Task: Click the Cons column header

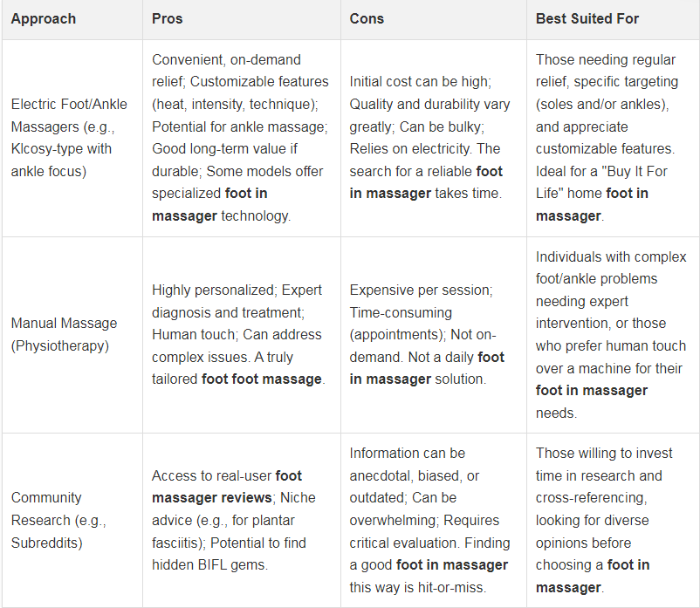Action: [x=367, y=18]
